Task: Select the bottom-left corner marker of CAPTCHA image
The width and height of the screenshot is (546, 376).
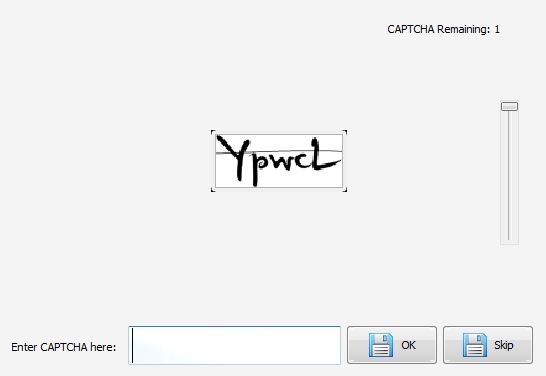Action: (213, 190)
